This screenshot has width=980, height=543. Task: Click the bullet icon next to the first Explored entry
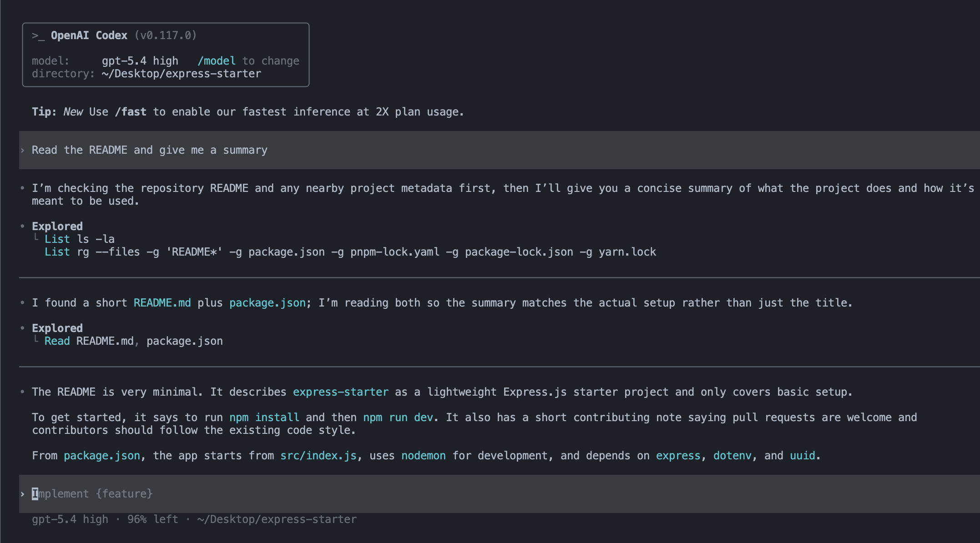point(21,226)
